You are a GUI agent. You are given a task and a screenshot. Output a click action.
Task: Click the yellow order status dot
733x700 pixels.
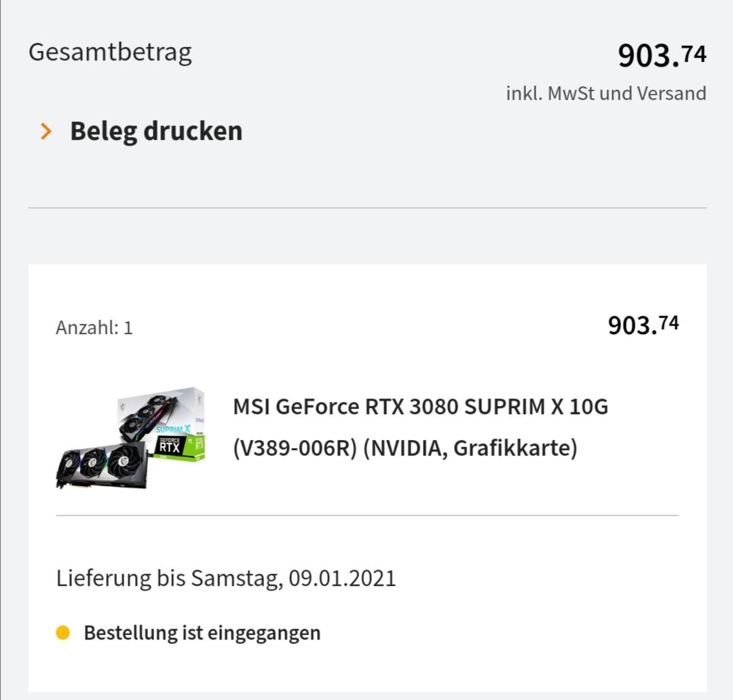click(62, 632)
